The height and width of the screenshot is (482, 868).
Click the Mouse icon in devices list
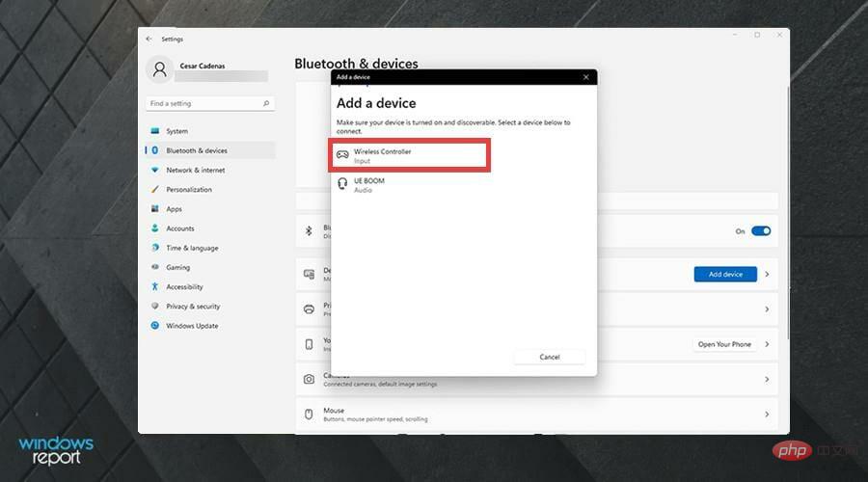[309, 414]
